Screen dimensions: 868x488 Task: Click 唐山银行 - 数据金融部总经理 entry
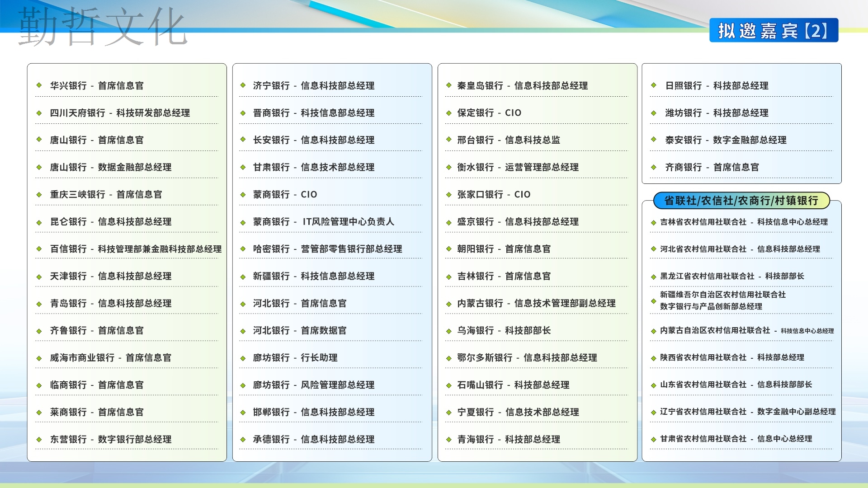point(111,167)
